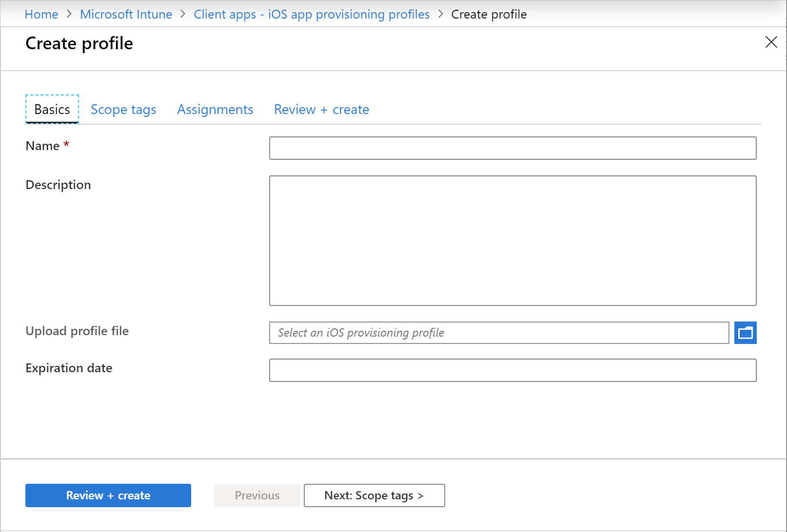This screenshot has width=787, height=532.
Task: Close the Create profile pane
Action: pyautogui.click(x=771, y=42)
